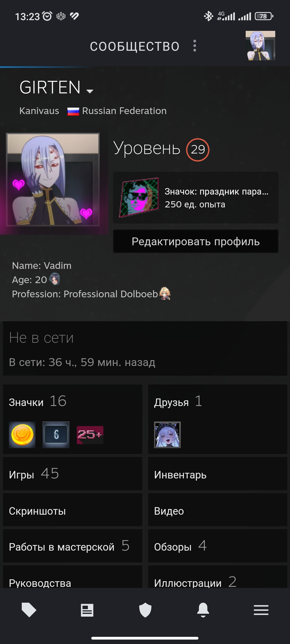290x644 pixels.
Task: Tap the account avatar in header
Action: point(260,46)
